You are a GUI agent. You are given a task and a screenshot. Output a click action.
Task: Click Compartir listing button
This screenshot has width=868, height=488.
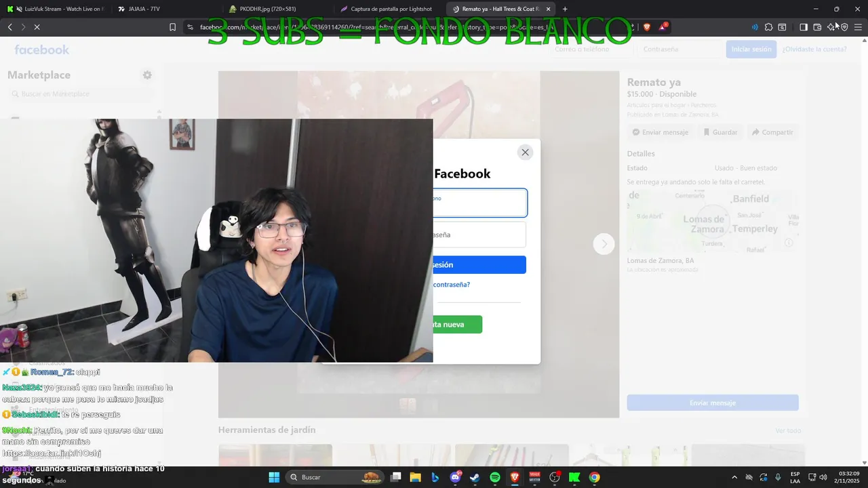[772, 132]
